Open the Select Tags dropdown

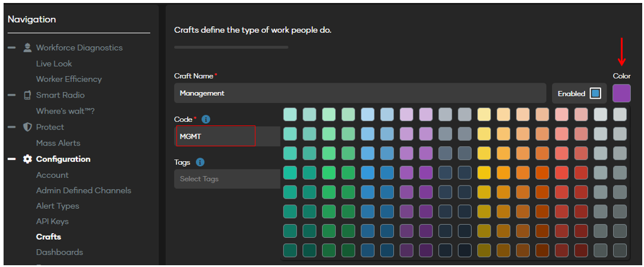coord(227,179)
